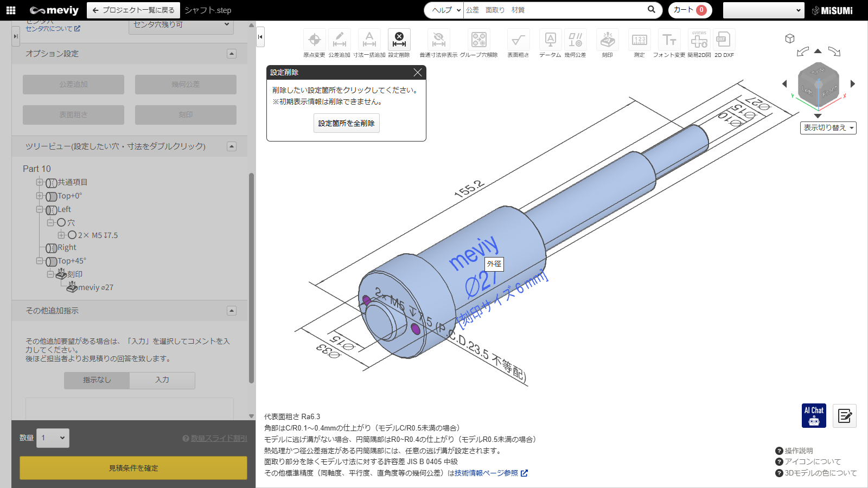Select 2× M5 hole tree item

pos(98,235)
